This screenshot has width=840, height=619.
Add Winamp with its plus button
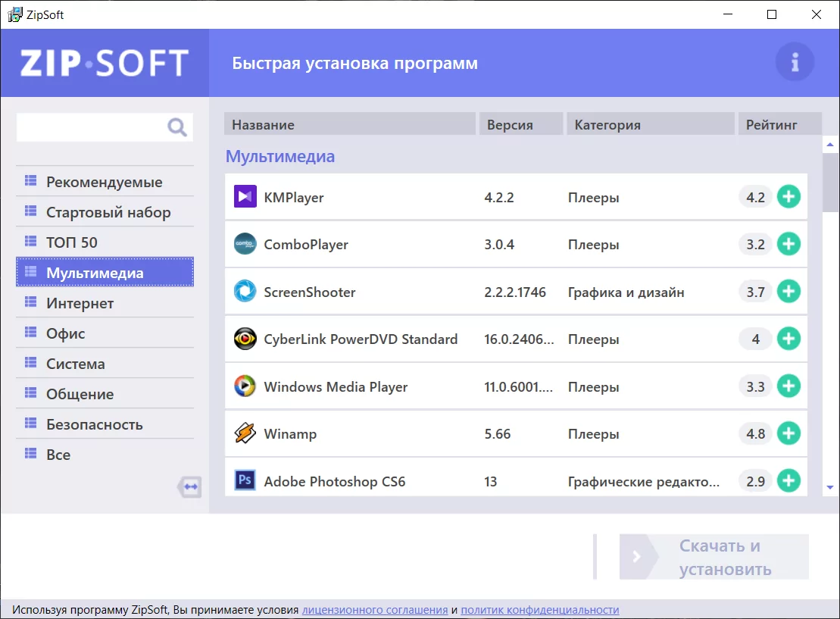(788, 433)
